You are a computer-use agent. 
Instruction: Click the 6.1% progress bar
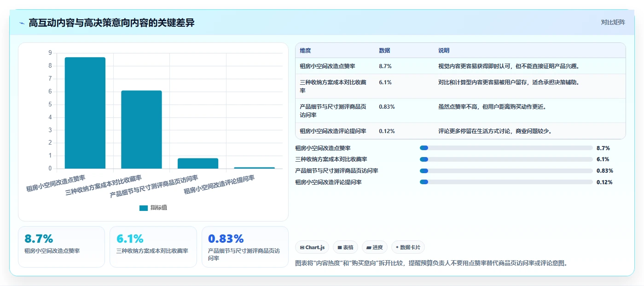coord(506,159)
